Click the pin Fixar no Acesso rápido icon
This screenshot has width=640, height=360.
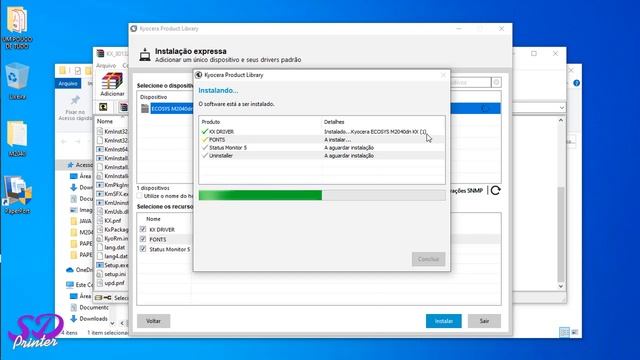click(75, 100)
